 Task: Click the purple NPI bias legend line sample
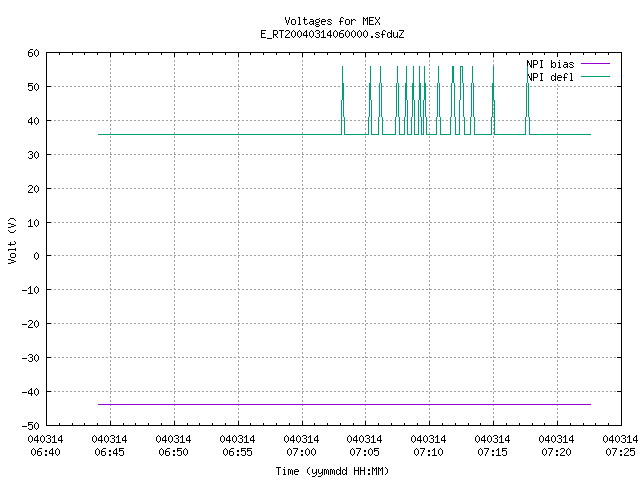(x=596, y=64)
